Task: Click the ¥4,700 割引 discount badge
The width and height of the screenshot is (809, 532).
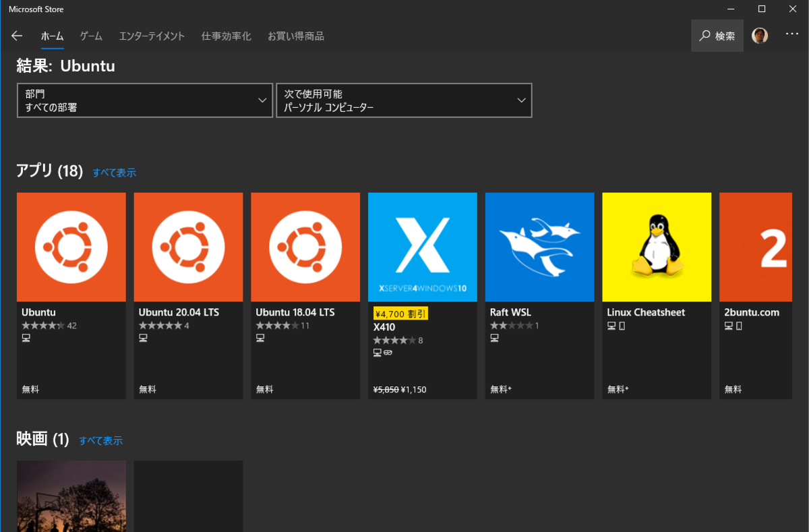Action: click(400, 314)
